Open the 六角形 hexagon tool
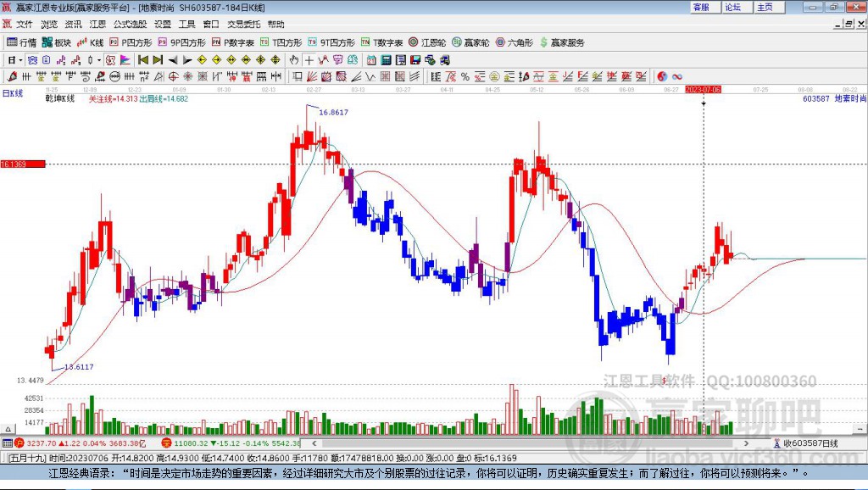Screen dimensions: 868x490 (515, 42)
